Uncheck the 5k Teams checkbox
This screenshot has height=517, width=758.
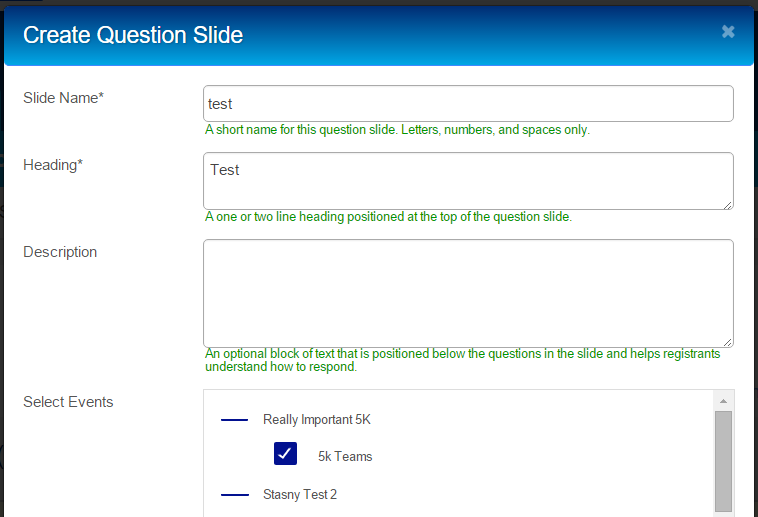[286, 455]
